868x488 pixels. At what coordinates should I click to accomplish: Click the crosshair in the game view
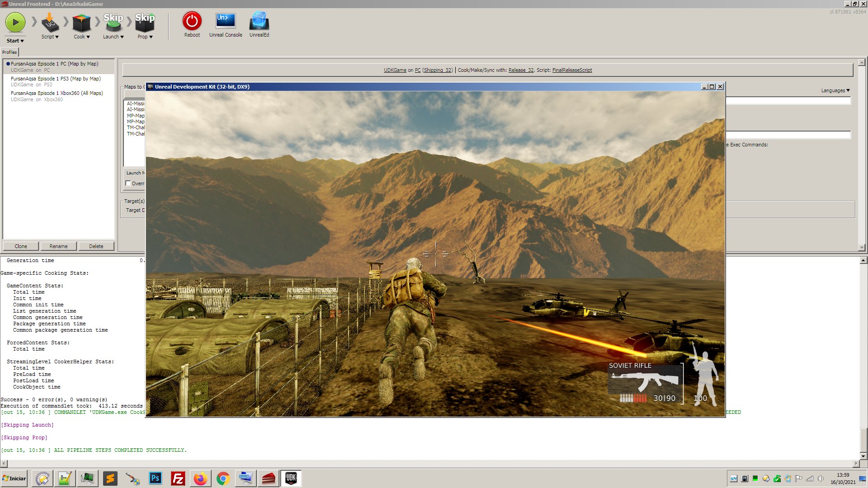pyautogui.click(x=436, y=254)
